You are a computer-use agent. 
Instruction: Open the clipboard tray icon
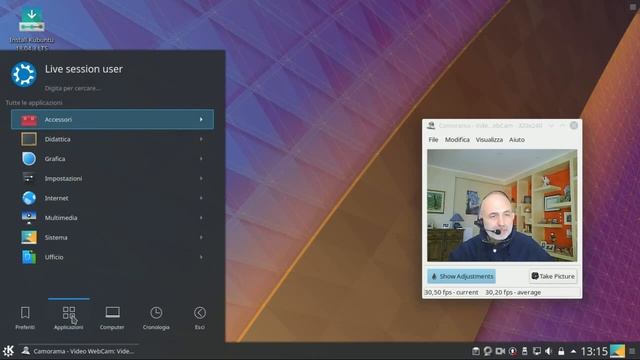[x=476, y=351]
